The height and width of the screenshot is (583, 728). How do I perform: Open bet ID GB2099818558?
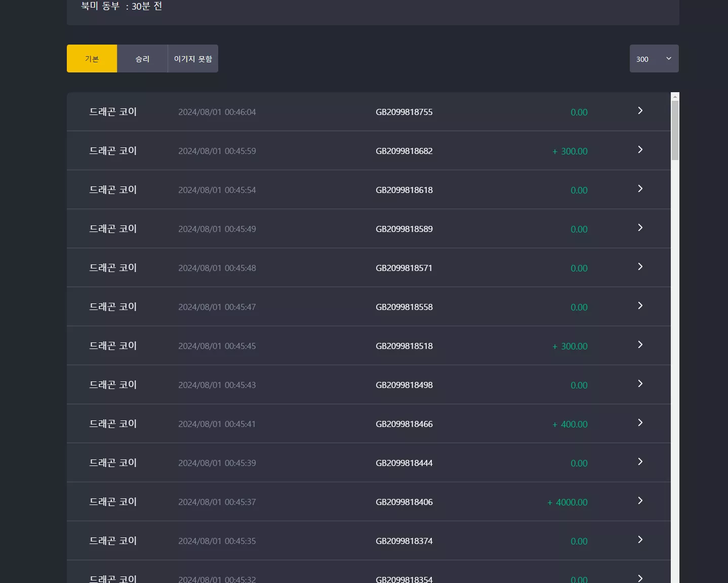coord(404,307)
